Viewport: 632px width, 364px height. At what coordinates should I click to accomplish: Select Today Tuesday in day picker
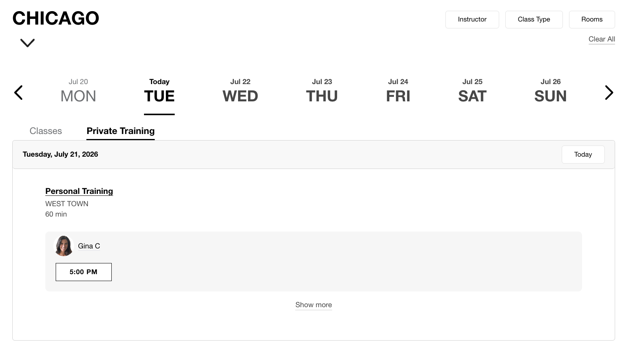(x=159, y=91)
